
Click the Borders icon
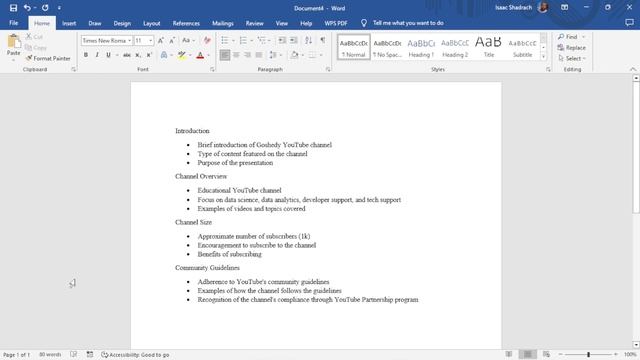click(x=312, y=55)
